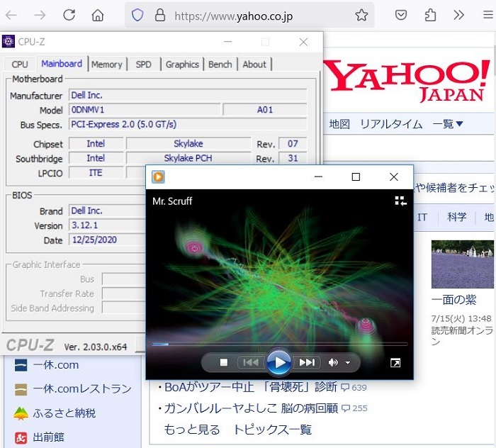Skip to the next track
This screenshot has width=496, height=448.
click(x=307, y=363)
